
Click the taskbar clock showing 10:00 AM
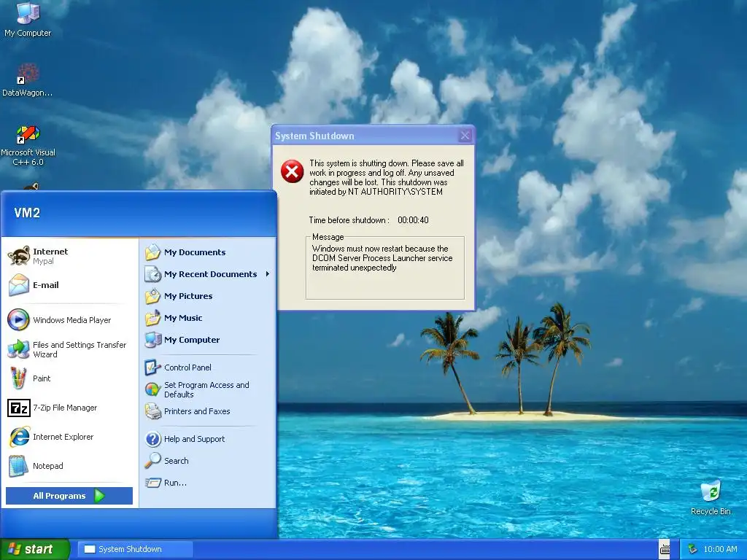(x=720, y=549)
